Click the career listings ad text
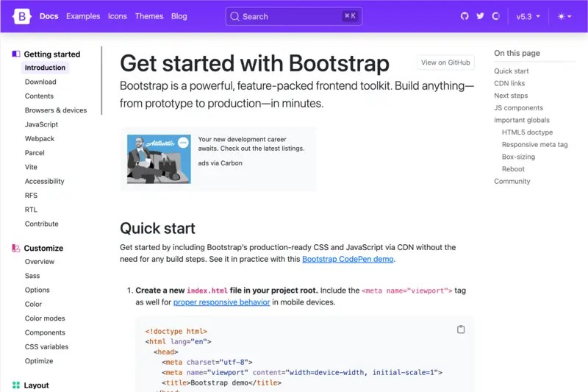The width and height of the screenshot is (588, 392). click(x=251, y=143)
